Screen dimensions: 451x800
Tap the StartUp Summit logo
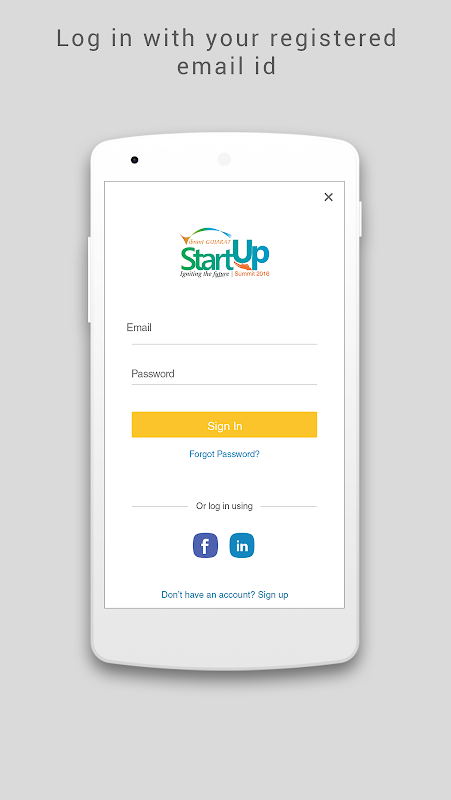point(224,253)
